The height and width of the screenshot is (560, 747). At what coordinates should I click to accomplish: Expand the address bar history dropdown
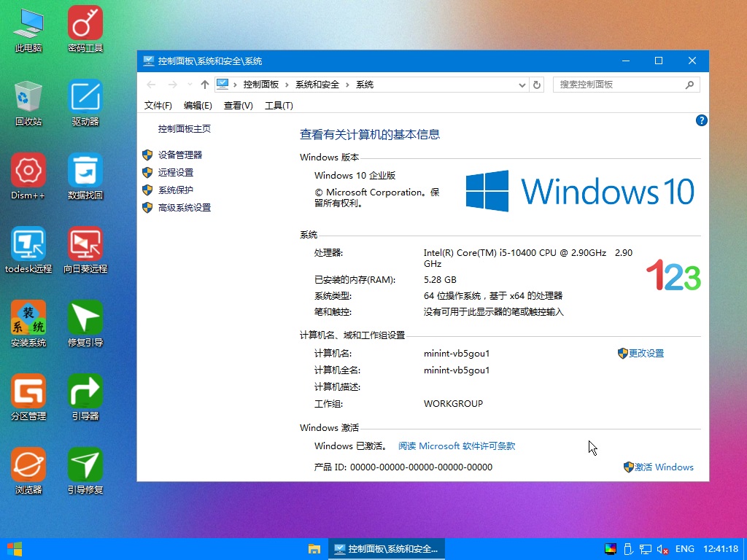pyautogui.click(x=522, y=85)
